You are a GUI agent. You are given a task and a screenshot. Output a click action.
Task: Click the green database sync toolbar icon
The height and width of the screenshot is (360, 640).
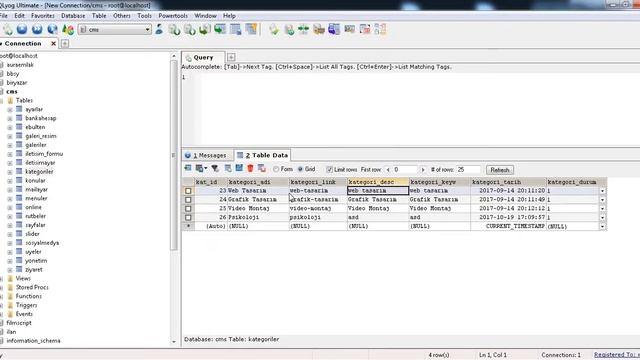pyautogui.click(x=289, y=29)
